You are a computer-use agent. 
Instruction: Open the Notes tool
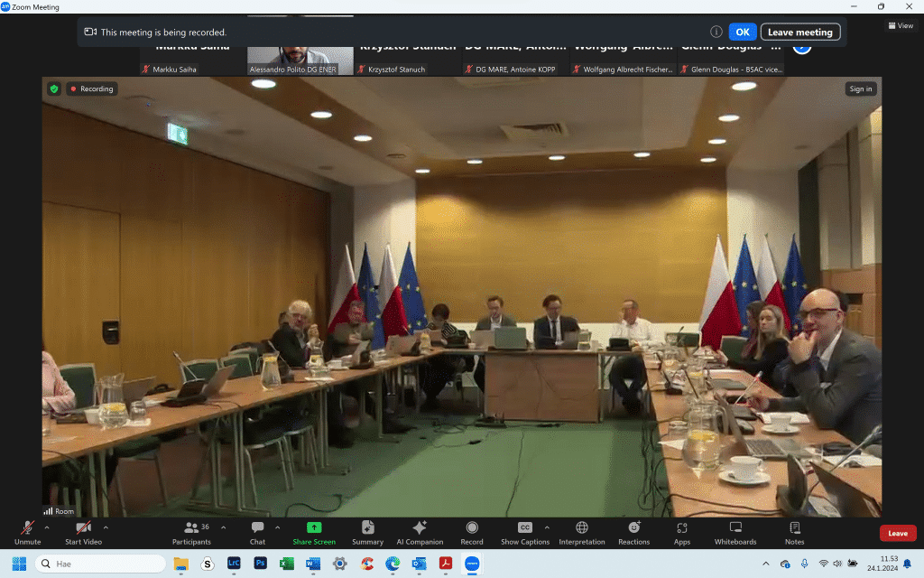tap(794, 533)
